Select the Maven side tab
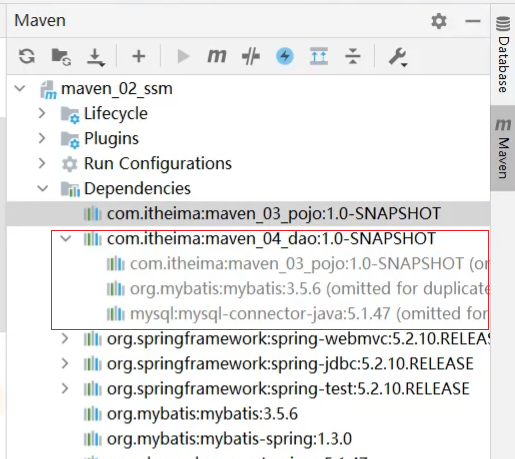 click(503, 148)
